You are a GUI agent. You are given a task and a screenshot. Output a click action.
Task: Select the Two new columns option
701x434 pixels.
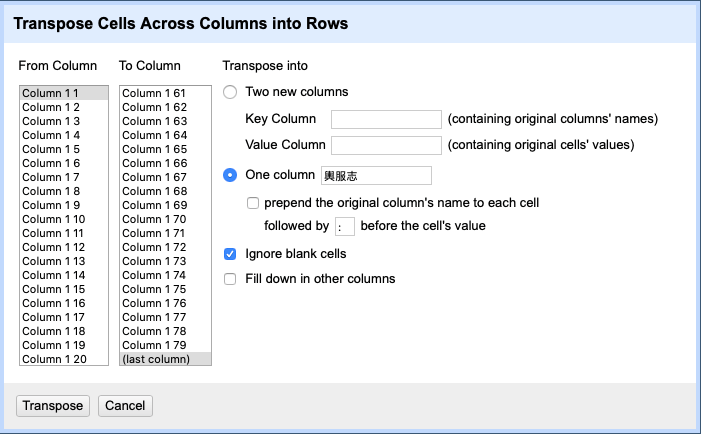pyautogui.click(x=231, y=92)
